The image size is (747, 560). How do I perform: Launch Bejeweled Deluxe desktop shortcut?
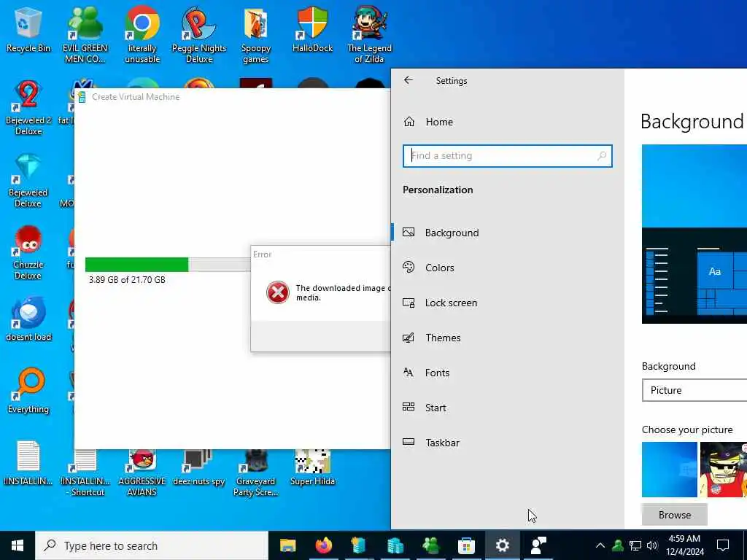pos(28,180)
